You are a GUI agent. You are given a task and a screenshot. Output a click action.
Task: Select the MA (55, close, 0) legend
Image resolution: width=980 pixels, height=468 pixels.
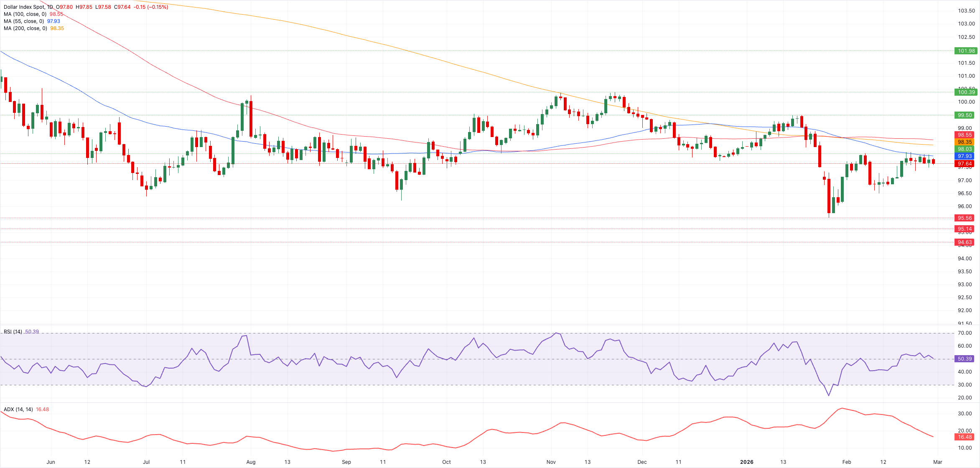click(24, 21)
